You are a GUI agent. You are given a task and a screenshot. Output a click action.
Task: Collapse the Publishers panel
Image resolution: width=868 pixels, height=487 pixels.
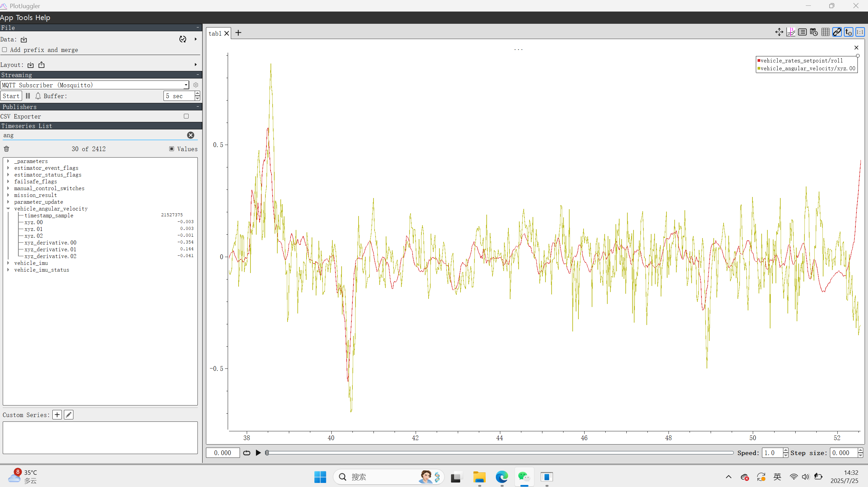(198, 107)
